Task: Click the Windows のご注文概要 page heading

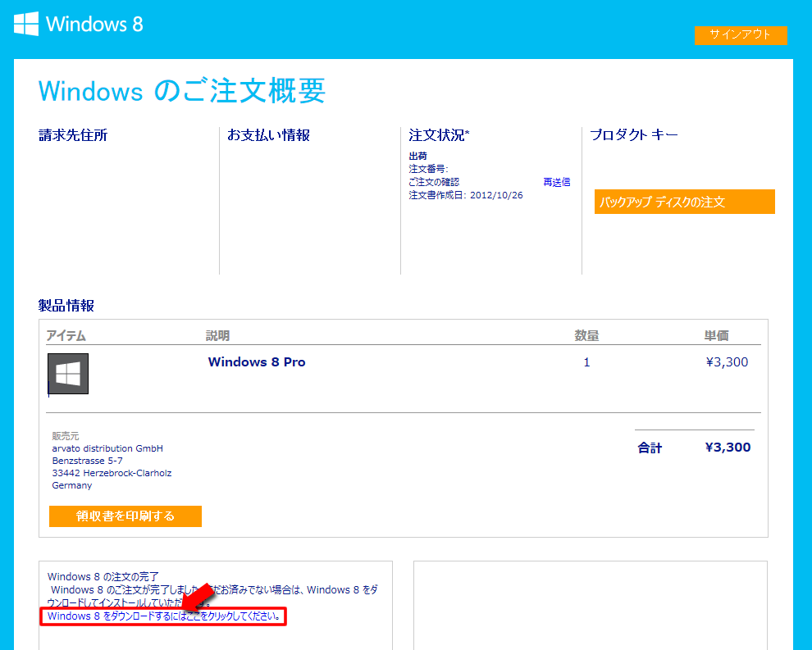Action: tap(182, 91)
